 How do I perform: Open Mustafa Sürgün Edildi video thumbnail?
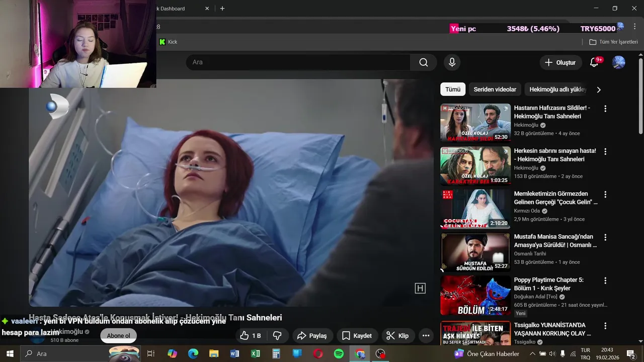click(475, 252)
